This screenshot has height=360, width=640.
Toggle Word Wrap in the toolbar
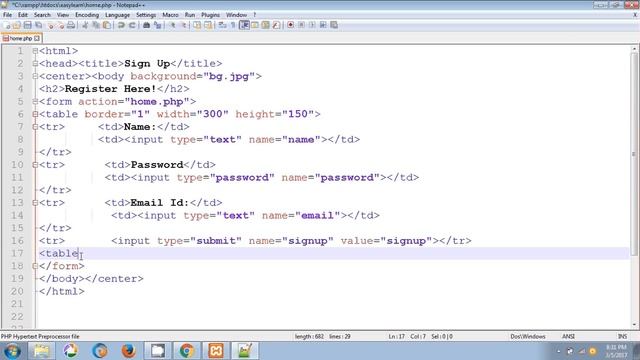(222, 25)
